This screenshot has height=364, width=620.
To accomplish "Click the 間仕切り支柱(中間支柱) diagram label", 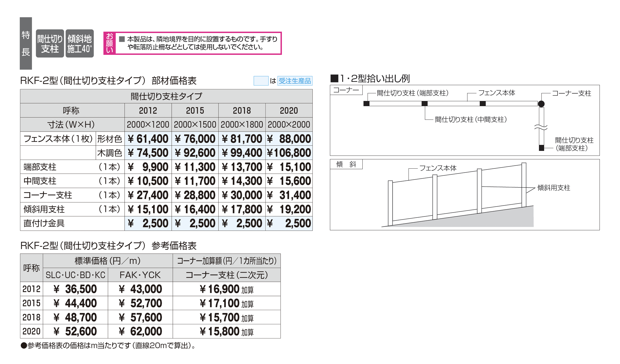I will coord(471,119).
